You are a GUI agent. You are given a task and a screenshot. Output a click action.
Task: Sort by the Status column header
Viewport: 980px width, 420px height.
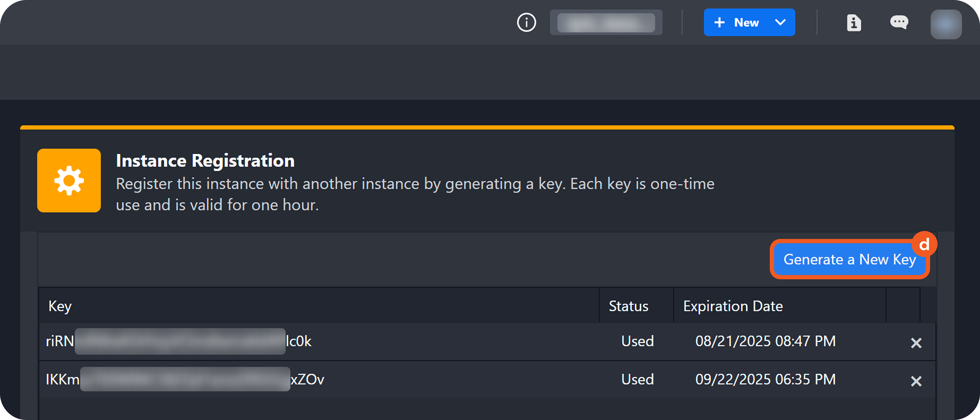click(x=628, y=306)
